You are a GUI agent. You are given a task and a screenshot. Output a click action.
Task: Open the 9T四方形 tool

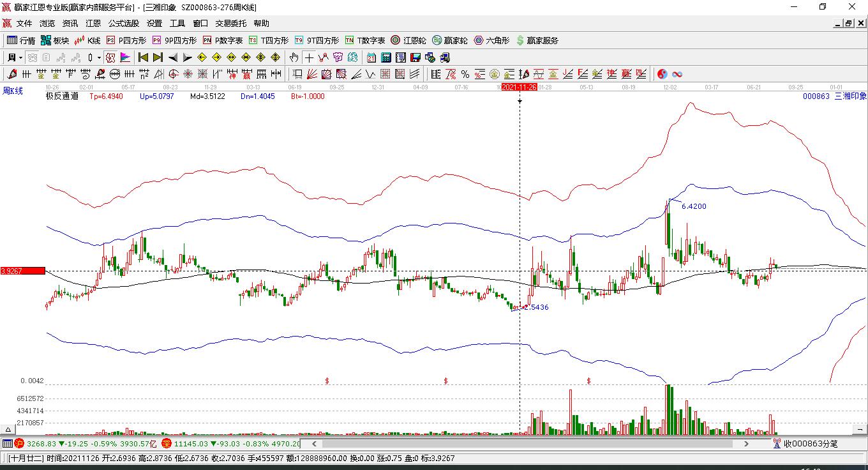pyautogui.click(x=317, y=40)
